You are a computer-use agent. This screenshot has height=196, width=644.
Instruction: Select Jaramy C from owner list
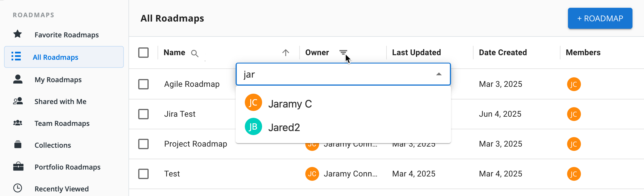coord(290,104)
